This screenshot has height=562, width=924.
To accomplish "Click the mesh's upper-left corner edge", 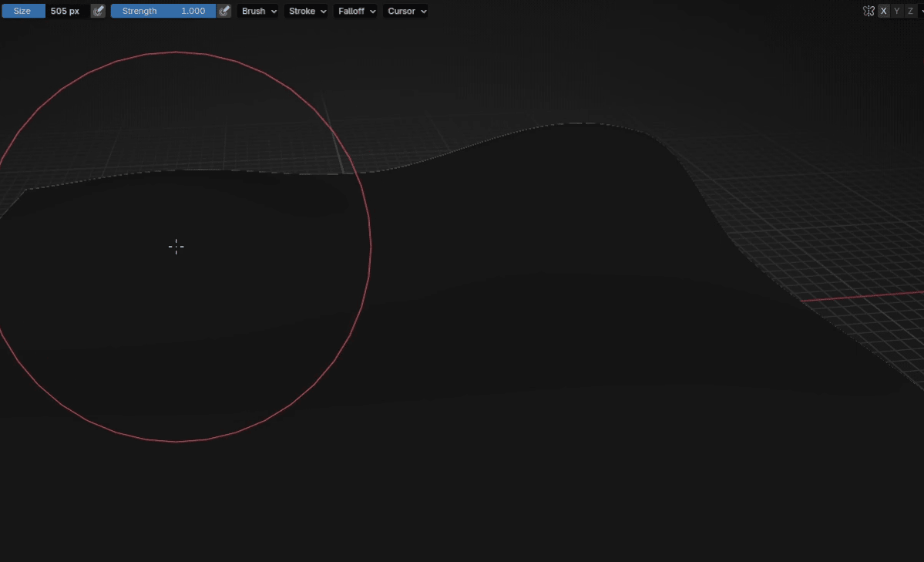I will (x=26, y=189).
